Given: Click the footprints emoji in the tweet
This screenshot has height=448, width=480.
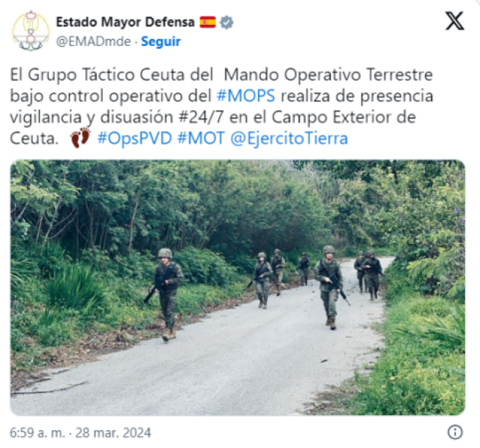Looking at the screenshot, I should (x=80, y=138).
